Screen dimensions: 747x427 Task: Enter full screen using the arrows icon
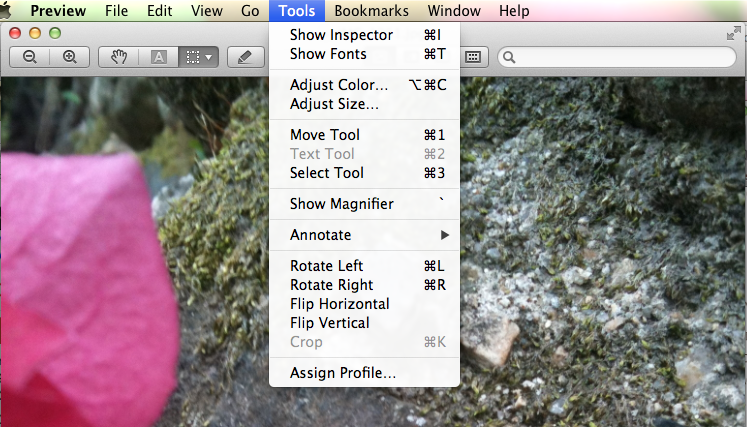click(733, 33)
